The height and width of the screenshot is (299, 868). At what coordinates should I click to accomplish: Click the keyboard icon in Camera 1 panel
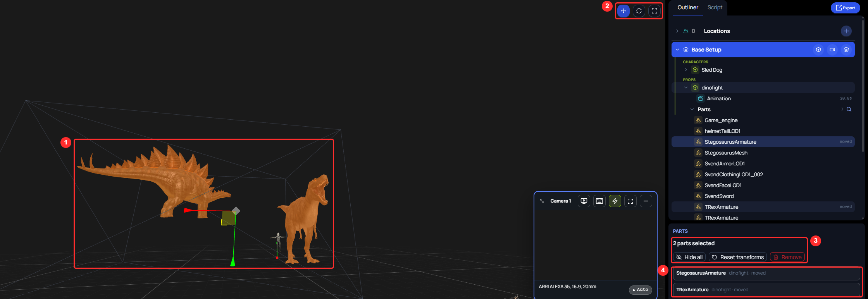pos(599,201)
